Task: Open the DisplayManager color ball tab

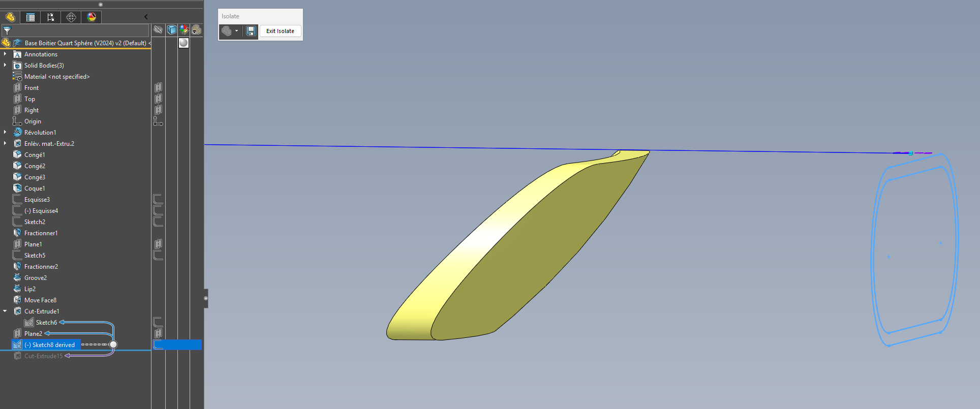Action: coord(91,17)
